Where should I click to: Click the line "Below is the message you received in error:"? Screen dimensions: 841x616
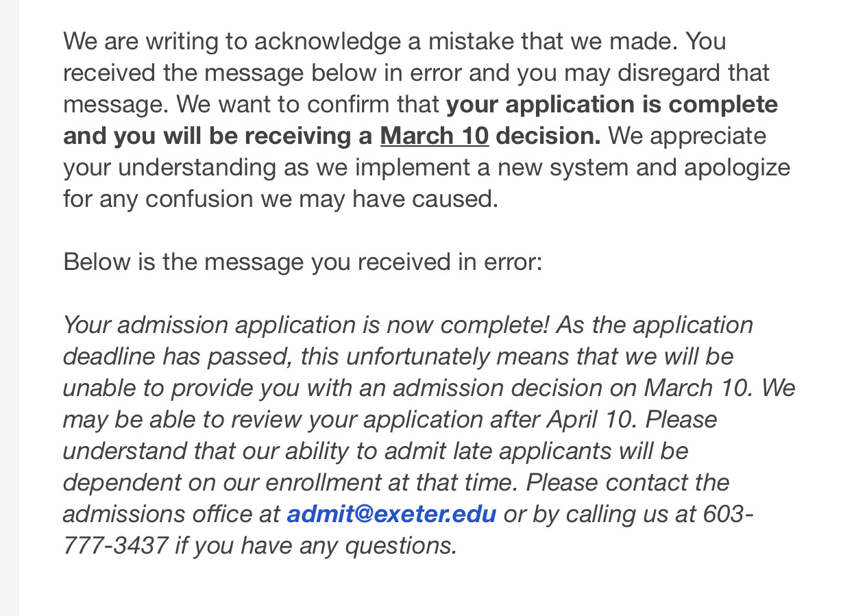coord(302,262)
